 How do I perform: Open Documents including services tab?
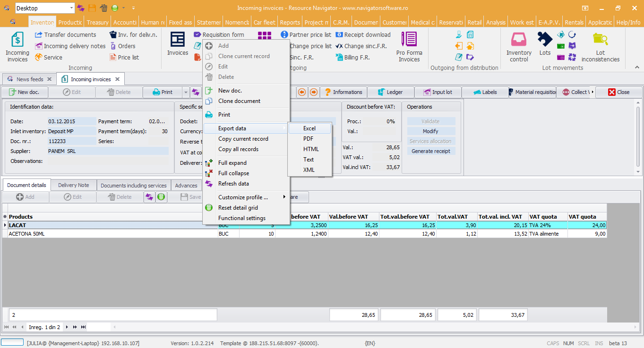(134, 185)
